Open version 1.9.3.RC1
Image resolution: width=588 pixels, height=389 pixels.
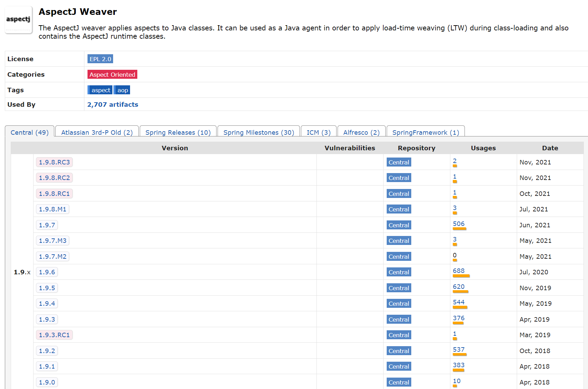54,335
